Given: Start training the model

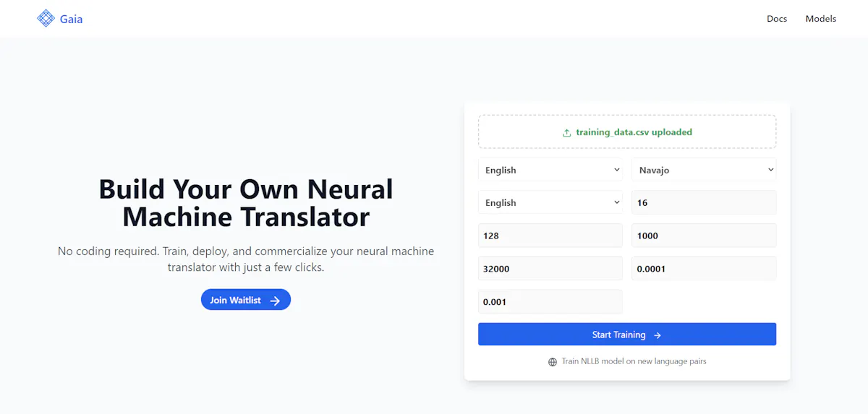Looking at the screenshot, I should 627,335.
